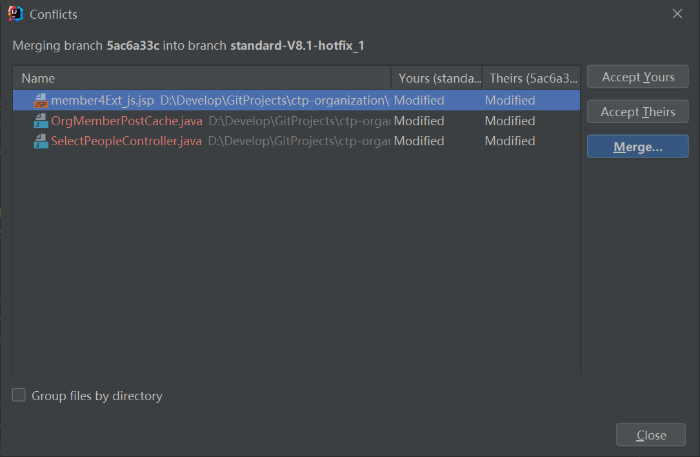This screenshot has width=700, height=457.
Task: Click the Java file icon of OrgMemberPostCache.java
Action: click(41, 121)
